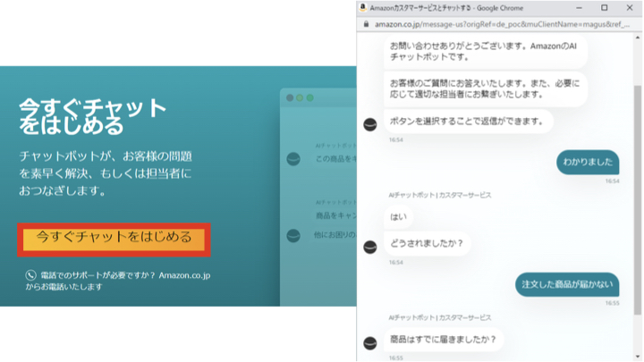Click the 注文した商品が届かない reply bubble
This screenshot has width=644, height=362.
pyautogui.click(x=567, y=284)
